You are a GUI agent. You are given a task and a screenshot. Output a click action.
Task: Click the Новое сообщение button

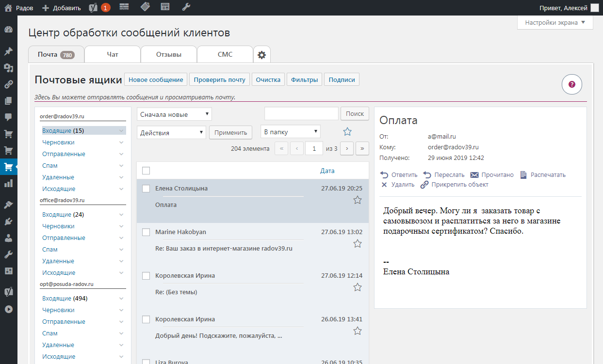tap(156, 79)
